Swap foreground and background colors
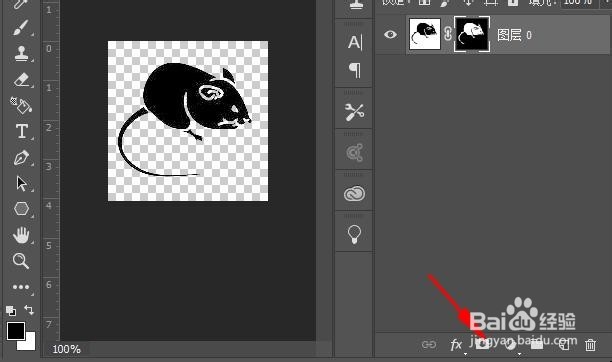612x362 pixels. [29, 310]
